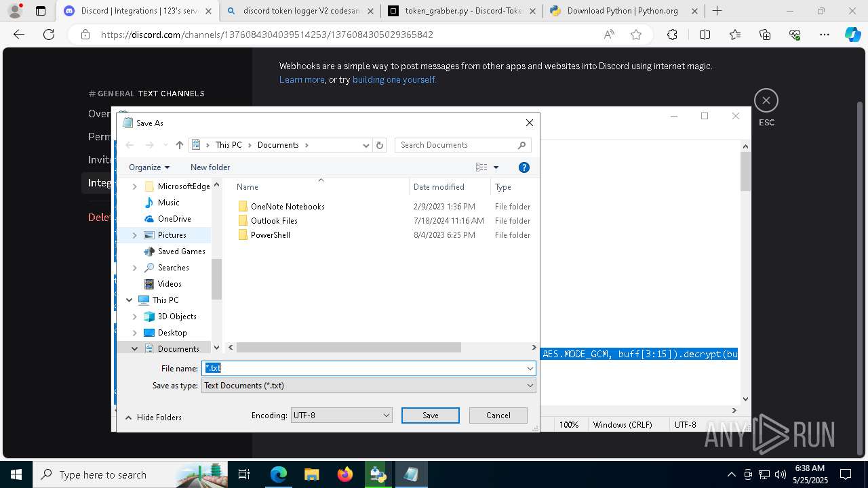Expand the Pictures tree node

coord(134,235)
